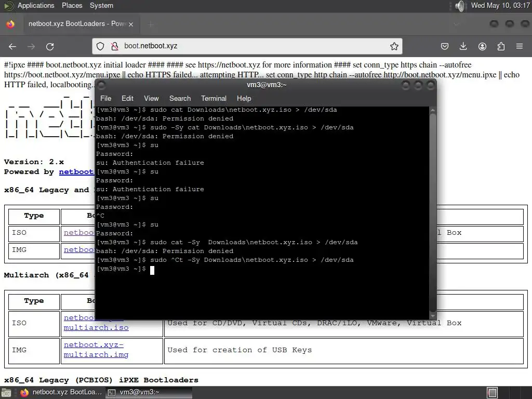Open the terminal Edit menu

pyautogui.click(x=127, y=98)
